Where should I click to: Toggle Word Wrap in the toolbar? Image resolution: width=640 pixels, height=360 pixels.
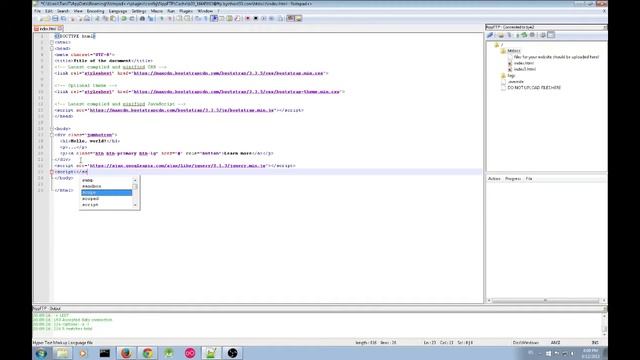[198, 18]
